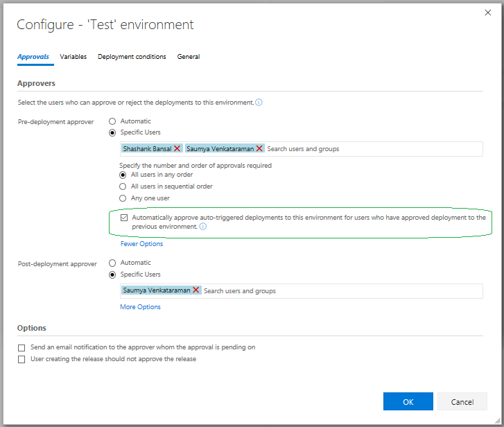504x427 pixels.
Task: Switch to the Variables tab
Action: 73,57
